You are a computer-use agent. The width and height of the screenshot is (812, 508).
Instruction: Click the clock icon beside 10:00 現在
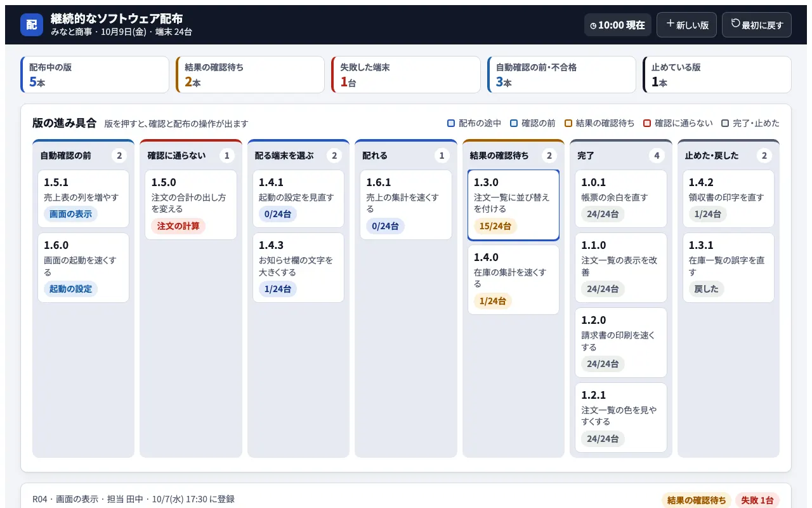593,25
